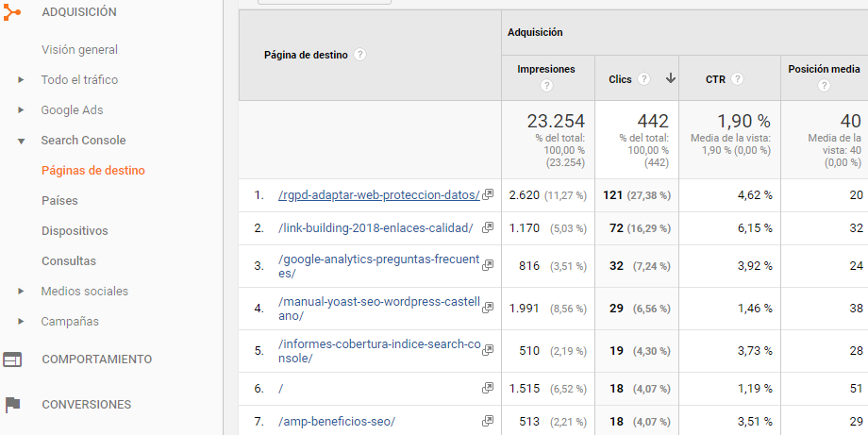Expand the Todo el tráfico menu
Screen dimensions: 868x435
[21, 80]
